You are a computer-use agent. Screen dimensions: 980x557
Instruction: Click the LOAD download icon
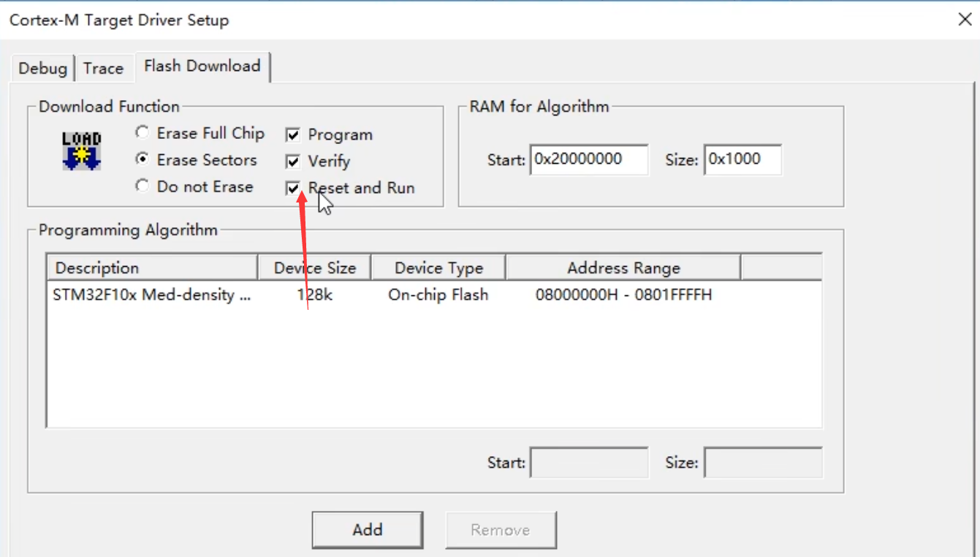pyautogui.click(x=81, y=151)
